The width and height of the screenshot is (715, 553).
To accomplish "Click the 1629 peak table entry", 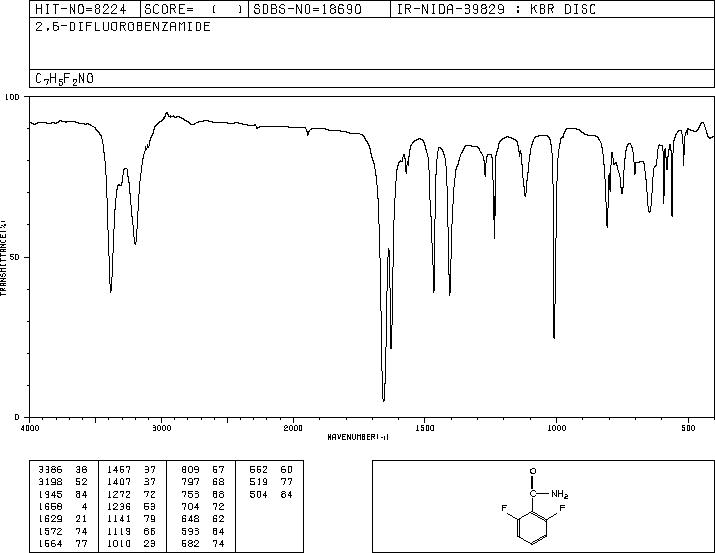I will [63, 519].
